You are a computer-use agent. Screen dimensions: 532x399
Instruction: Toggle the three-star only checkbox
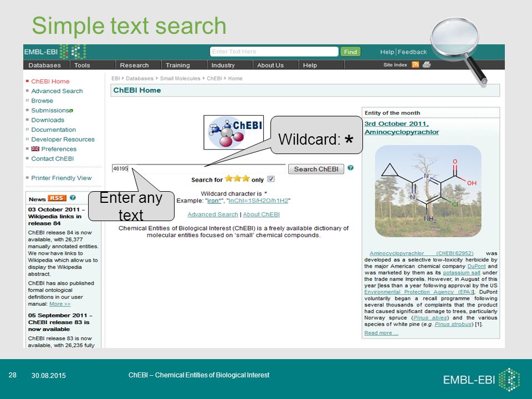pyautogui.click(x=271, y=179)
